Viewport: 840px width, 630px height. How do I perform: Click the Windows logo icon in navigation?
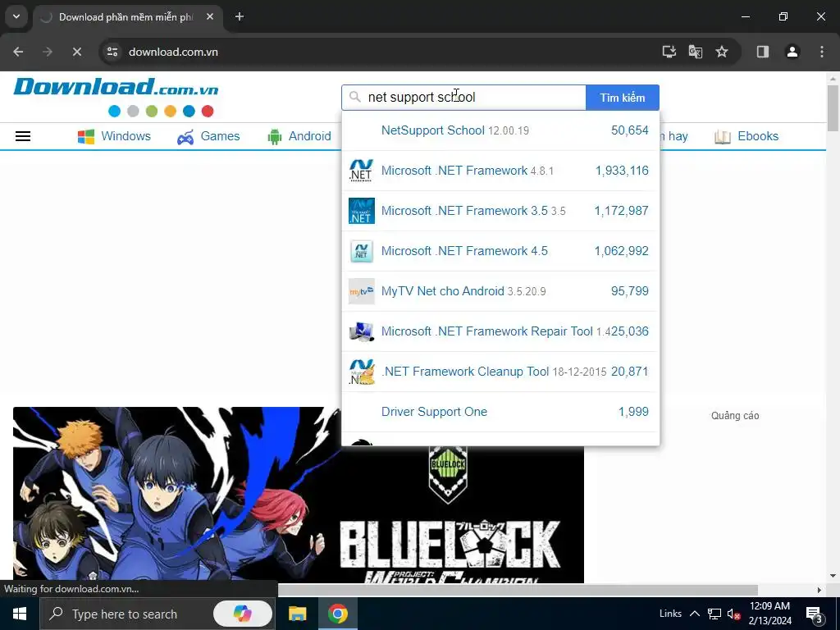coord(85,137)
